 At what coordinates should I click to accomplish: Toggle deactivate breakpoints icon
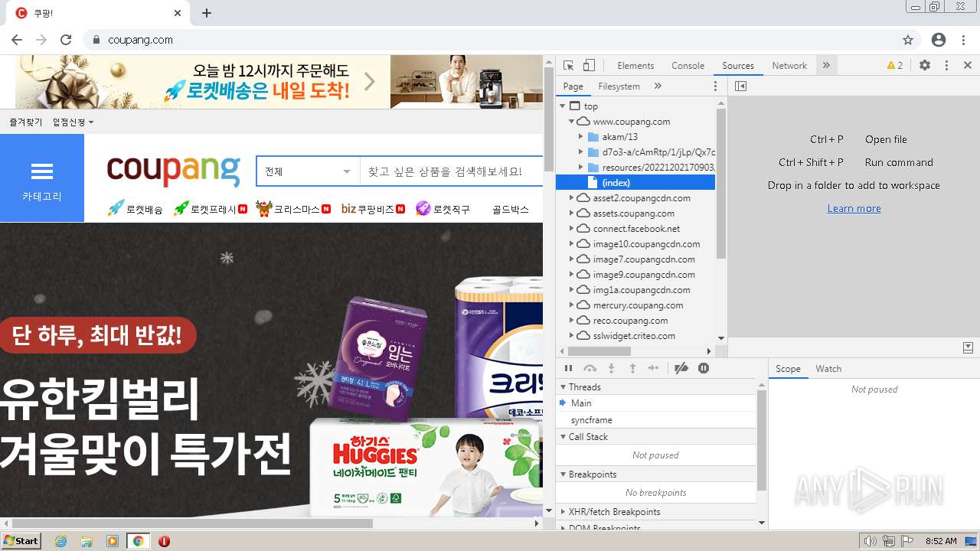coord(681,368)
